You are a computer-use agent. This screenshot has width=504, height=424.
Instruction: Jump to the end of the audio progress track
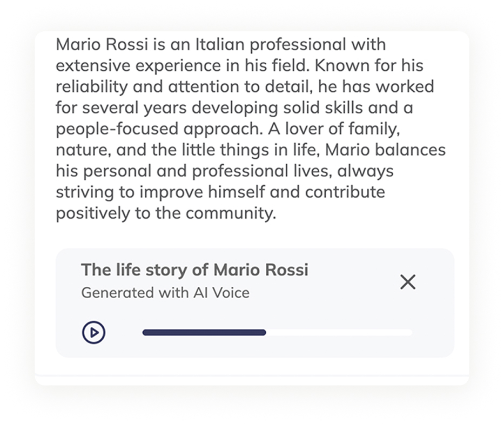[410, 333]
